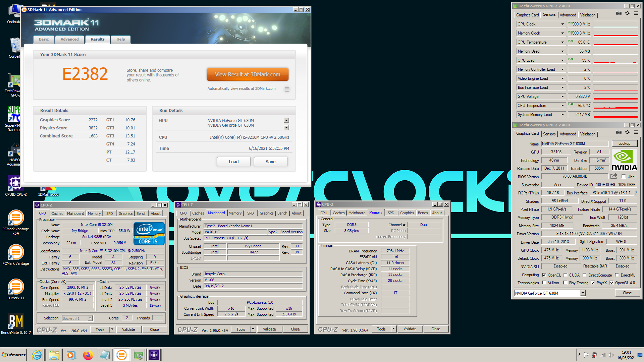This screenshot has height=362, width=644.
Task: Open file explorer folder on taskbar
Action: click(x=54, y=355)
